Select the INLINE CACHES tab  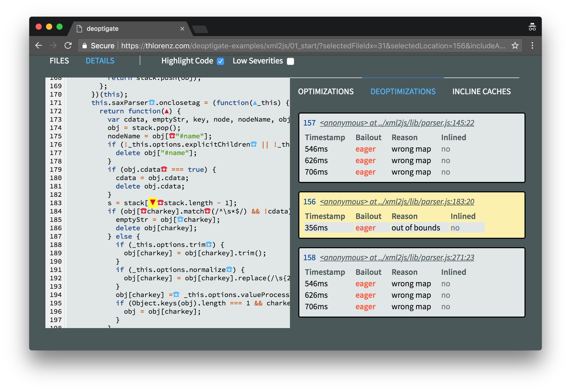pyautogui.click(x=481, y=91)
